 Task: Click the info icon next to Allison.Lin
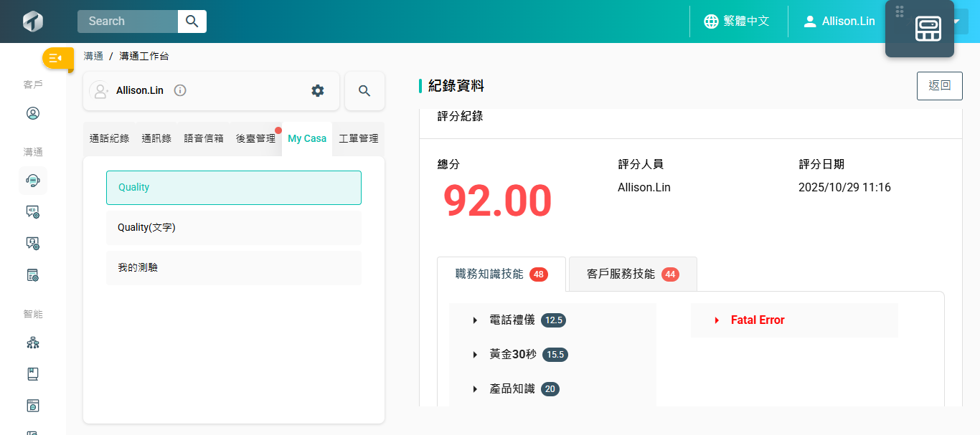180,90
